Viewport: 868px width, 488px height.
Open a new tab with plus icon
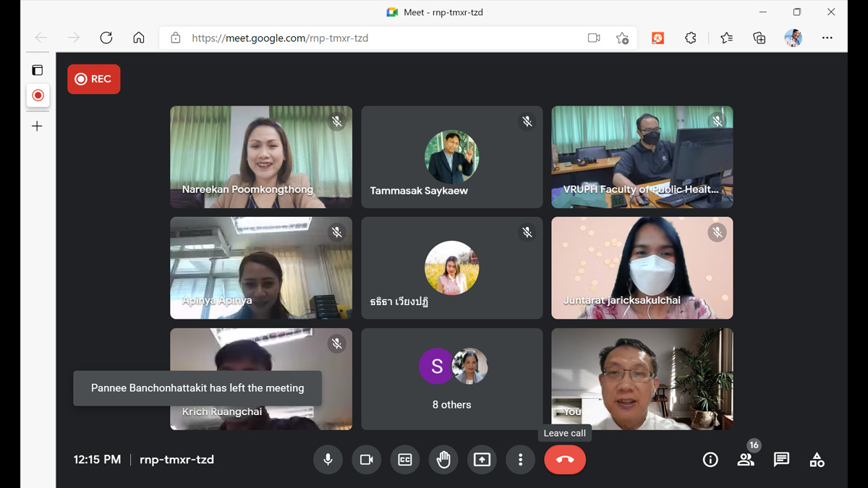pyautogui.click(x=38, y=127)
